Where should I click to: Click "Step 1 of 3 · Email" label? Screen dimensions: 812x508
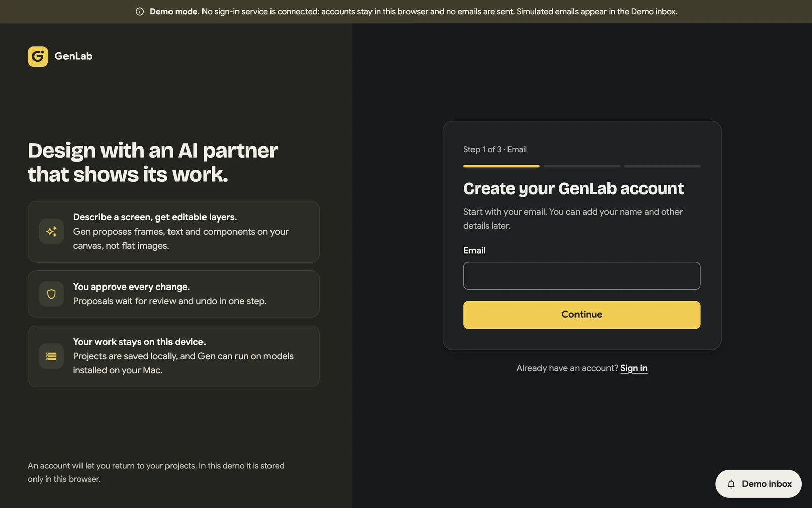[x=495, y=149]
